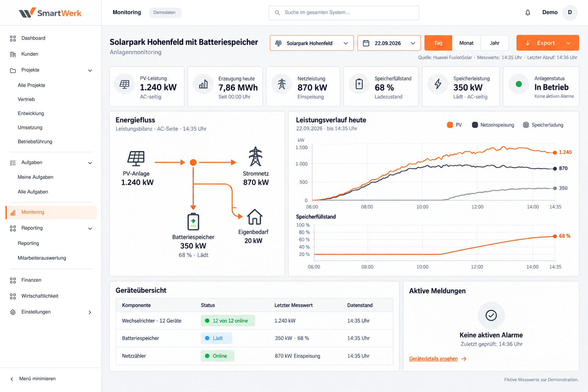Click the notification bell icon

528,13
